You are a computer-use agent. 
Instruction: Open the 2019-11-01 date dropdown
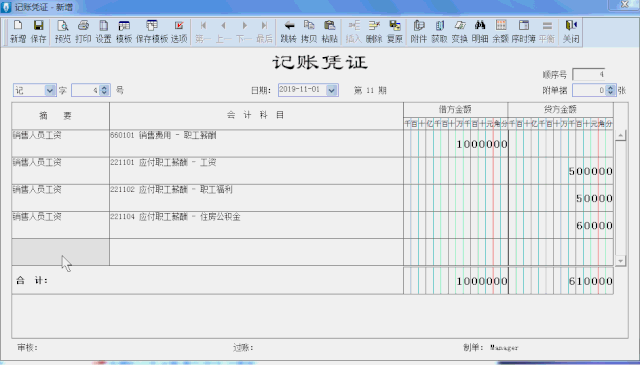click(x=332, y=90)
